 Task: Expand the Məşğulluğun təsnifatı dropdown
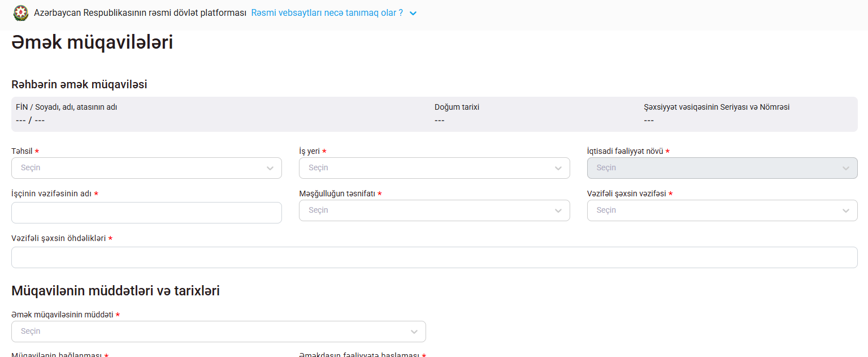tap(433, 210)
